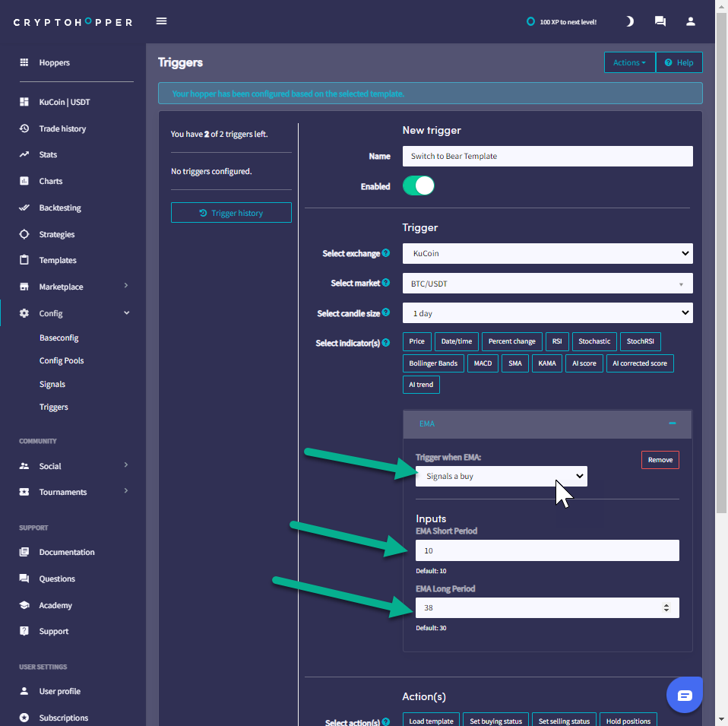This screenshot has width=728, height=726.
Task: Open the candle size dropdown
Action: point(547,313)
